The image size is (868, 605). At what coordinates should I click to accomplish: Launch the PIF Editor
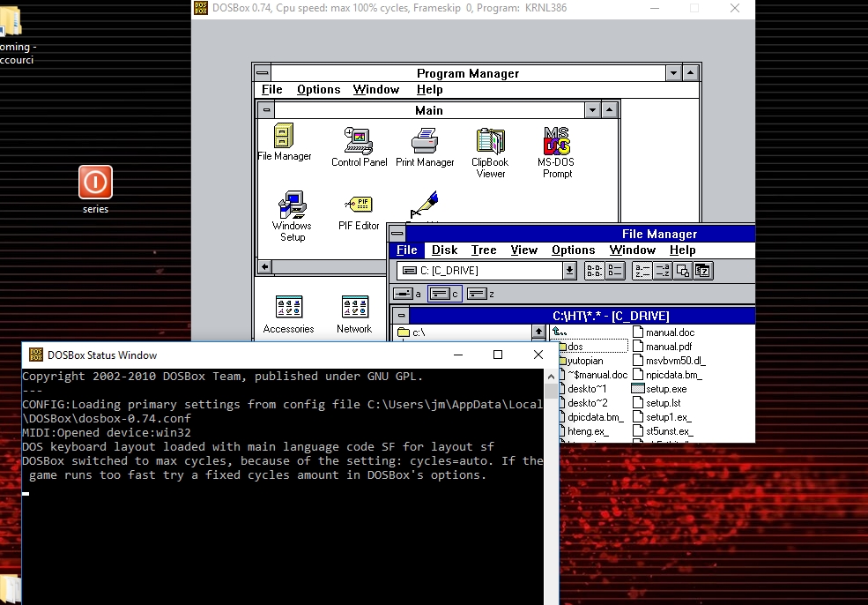click(x=359, y=205)
